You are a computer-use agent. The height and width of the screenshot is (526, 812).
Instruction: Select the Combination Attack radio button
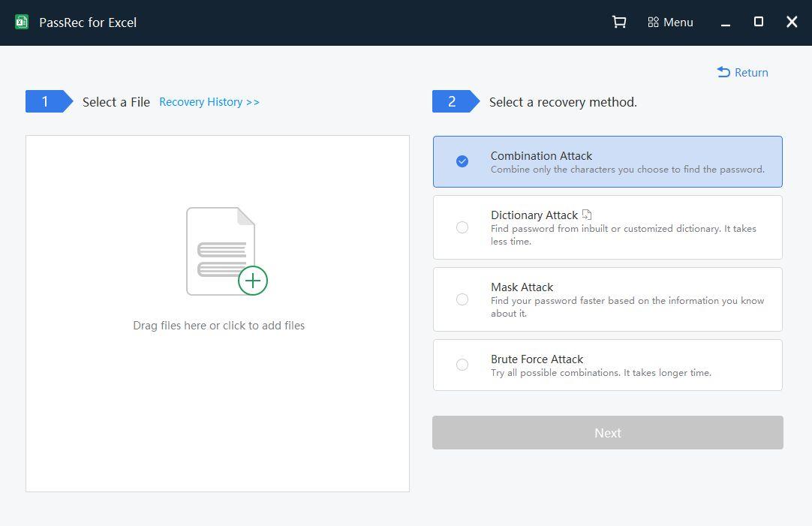pyautogui.click(x=462, y=161)
